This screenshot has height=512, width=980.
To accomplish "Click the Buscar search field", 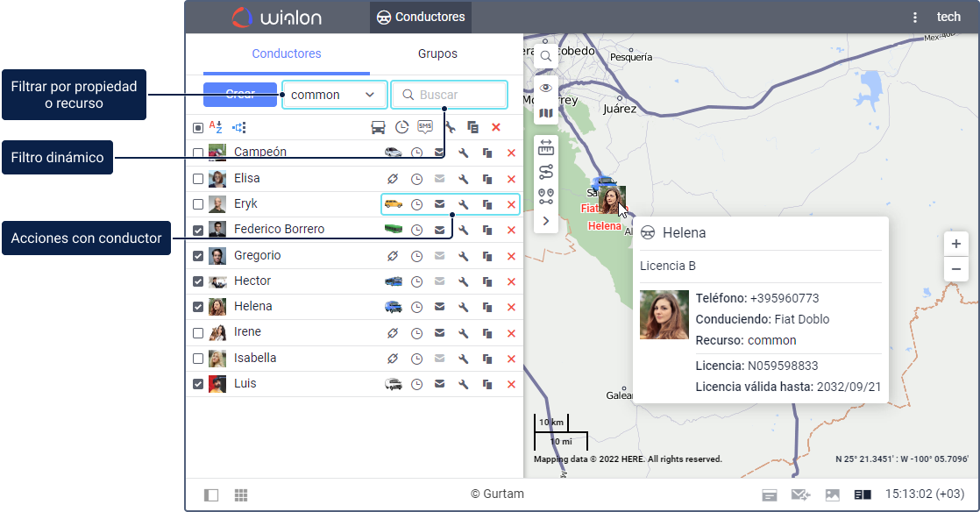I will coord(449,95).
